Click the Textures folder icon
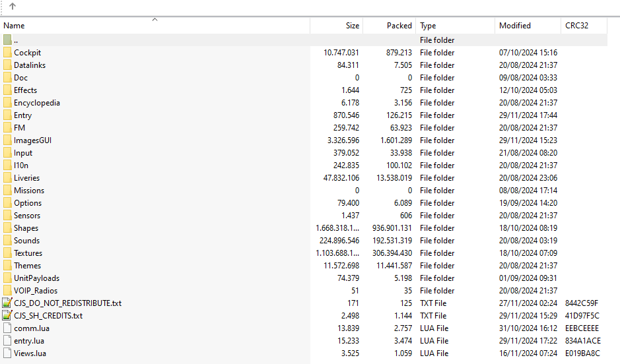 tap(7, 253)
